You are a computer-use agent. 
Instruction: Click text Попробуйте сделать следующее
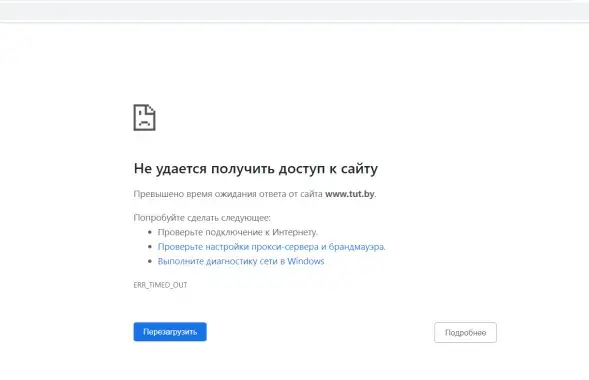202,218
